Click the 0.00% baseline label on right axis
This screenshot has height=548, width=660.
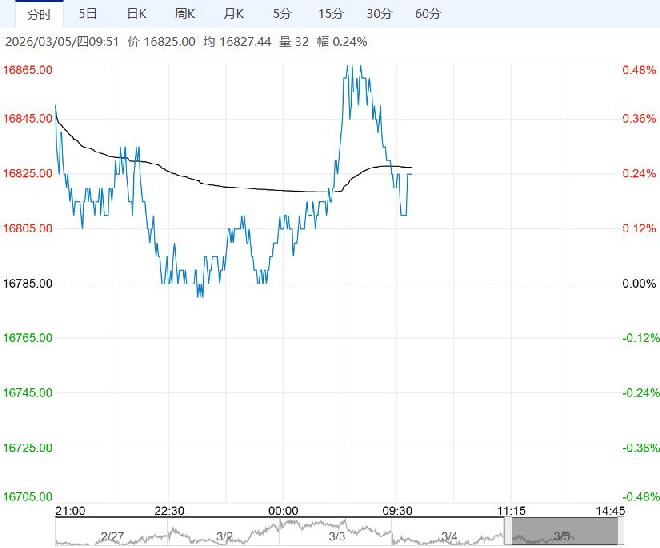tap(638, 284)
